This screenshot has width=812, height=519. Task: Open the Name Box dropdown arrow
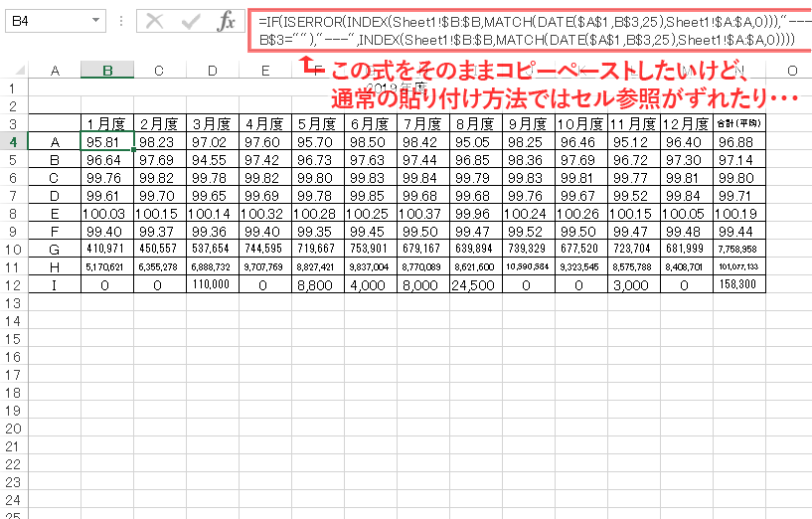[x=95, y=21]
